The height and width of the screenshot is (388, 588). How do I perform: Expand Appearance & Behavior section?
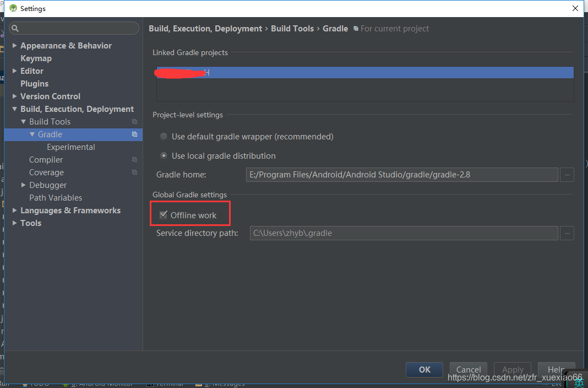(x=15, y=45)
